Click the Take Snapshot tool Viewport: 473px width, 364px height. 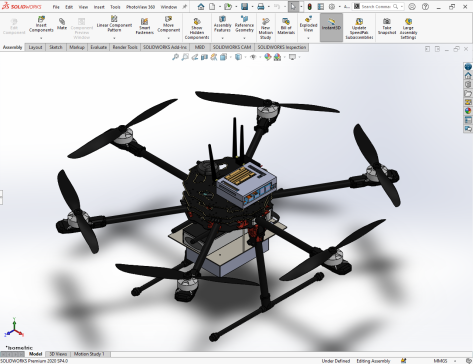387,27
